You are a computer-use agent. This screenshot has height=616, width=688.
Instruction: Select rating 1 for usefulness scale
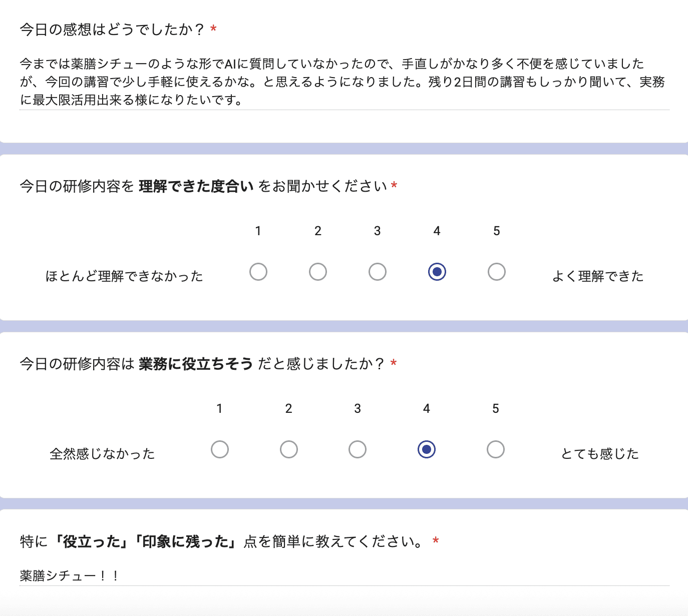point(219,449)
